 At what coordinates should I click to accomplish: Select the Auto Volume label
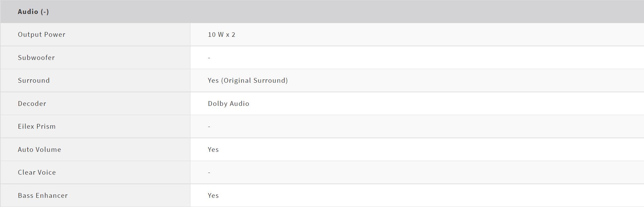[x=39, y=149]
